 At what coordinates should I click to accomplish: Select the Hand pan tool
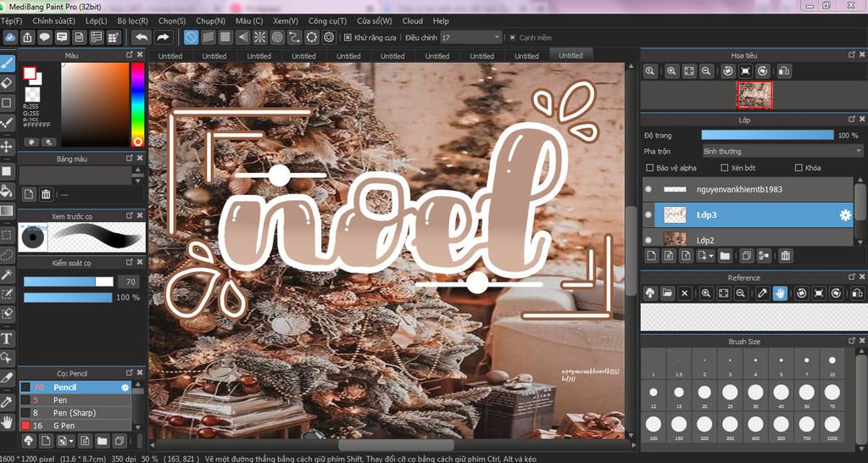coord(7,422)
